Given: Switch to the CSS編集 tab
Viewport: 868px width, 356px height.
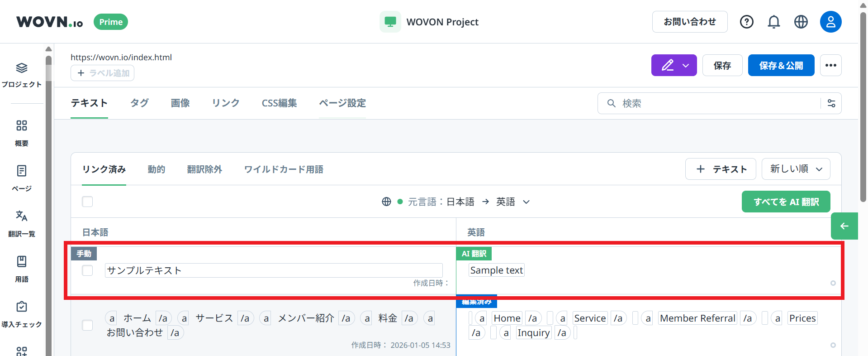Looking at the screenshot, I should click(x=279, y=103).
